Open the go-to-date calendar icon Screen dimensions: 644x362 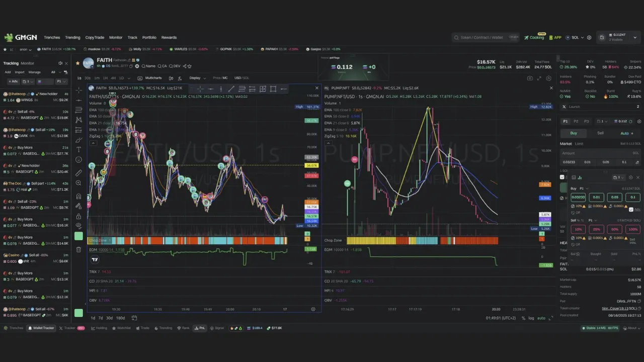[134, 318]
